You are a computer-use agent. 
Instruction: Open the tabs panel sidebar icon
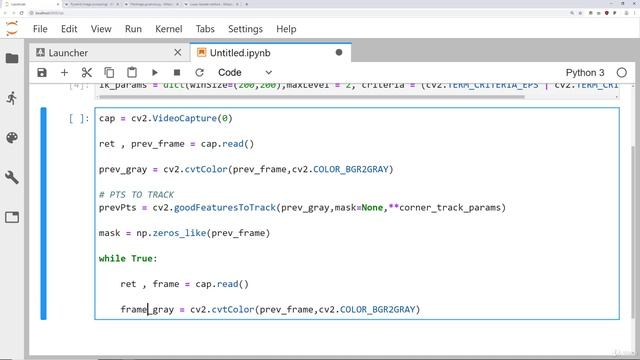coord(12,217)
